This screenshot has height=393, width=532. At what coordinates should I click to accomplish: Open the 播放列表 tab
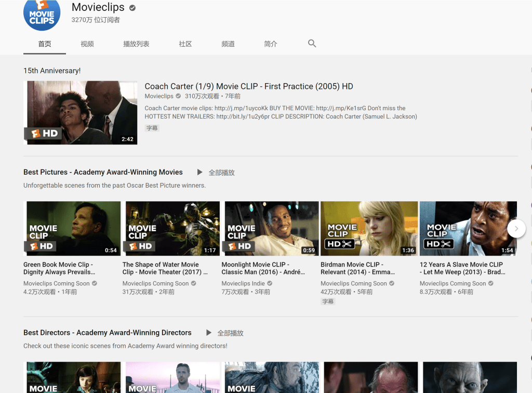point(136,44)
